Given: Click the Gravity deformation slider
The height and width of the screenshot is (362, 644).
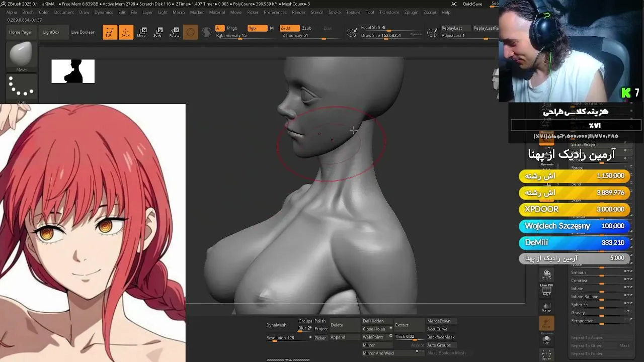Looking at the screenshot, I should [x=601, y=313].
